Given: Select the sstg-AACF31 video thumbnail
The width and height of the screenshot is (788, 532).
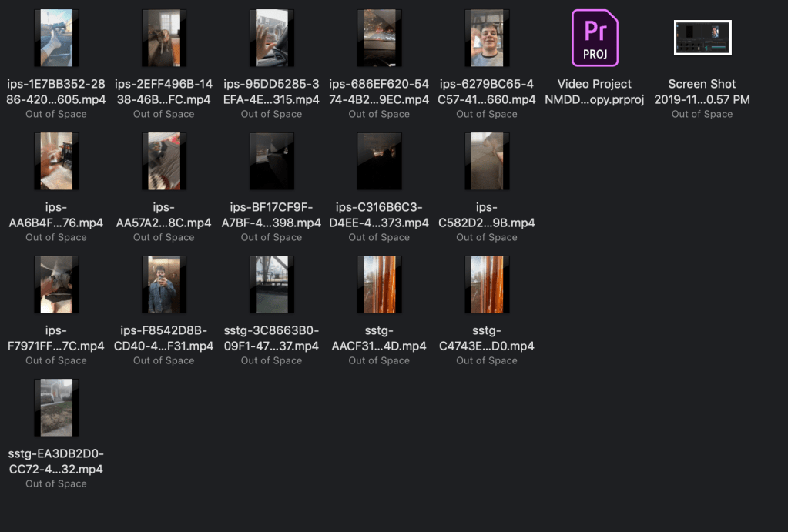Looking at the screenshot, I should tap(379, 285).
